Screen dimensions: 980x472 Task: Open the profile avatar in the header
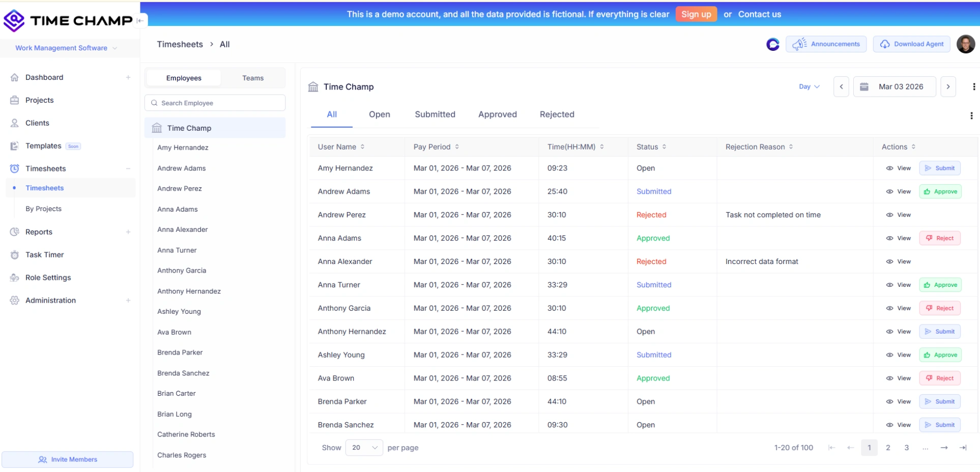click(965, 44)
